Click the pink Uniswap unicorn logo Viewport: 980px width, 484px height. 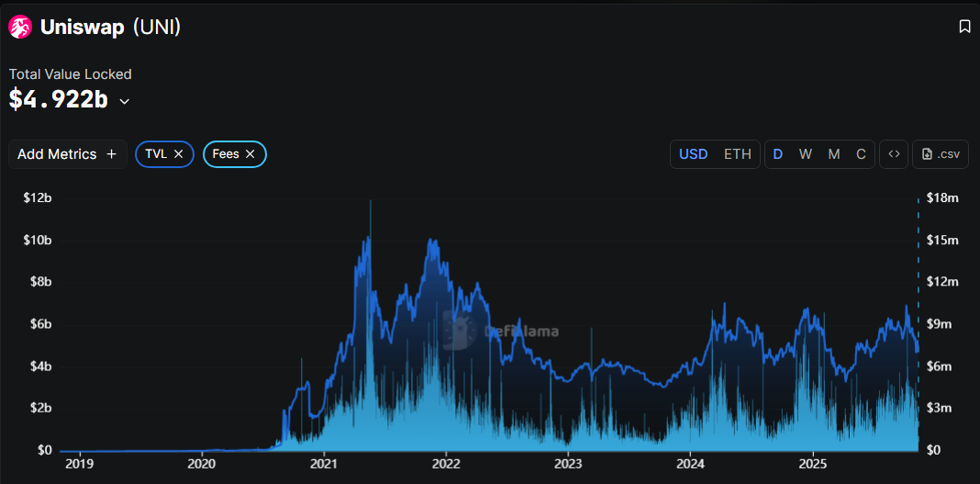[20, 28]
